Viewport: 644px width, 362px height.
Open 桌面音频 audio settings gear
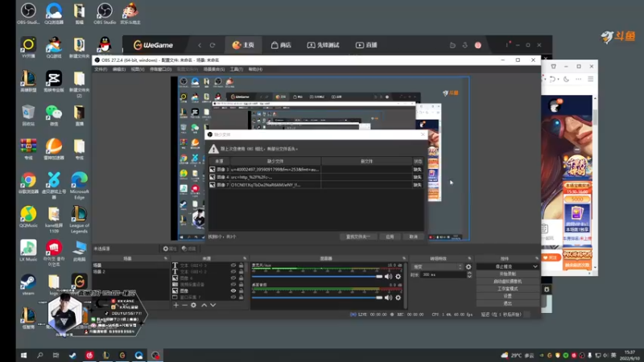coord(398,298)
